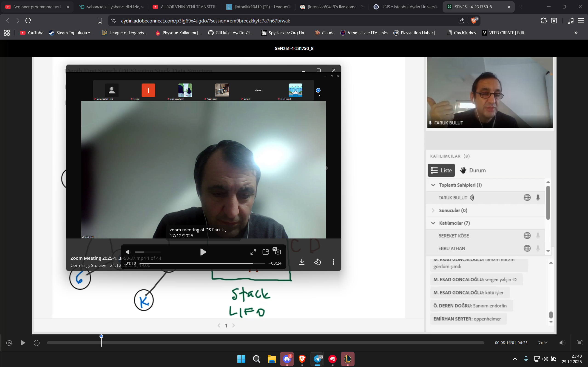Open the browser extensions puzzle icon
The image size is (588, 367).
[x=544, y=21]
